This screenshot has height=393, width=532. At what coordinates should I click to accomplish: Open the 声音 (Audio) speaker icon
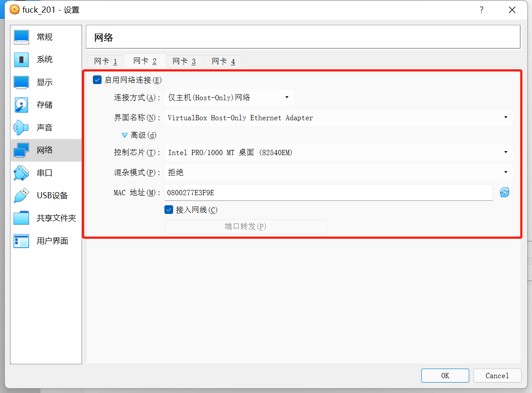[21, 128]
